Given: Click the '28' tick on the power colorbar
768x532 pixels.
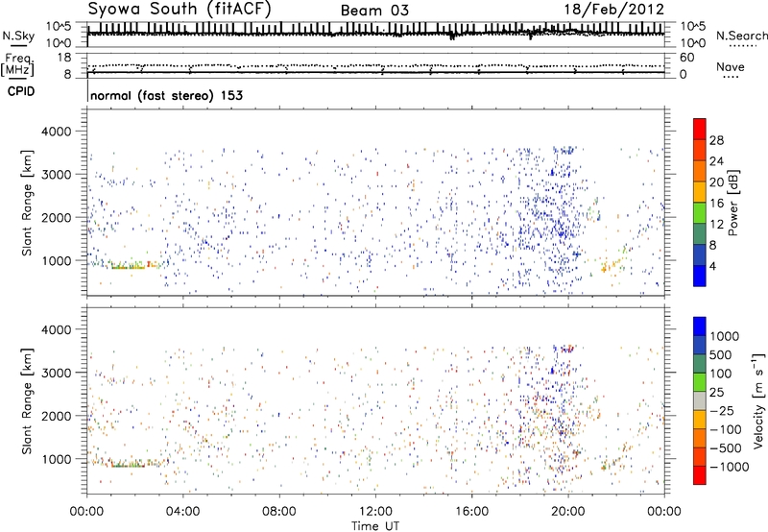Looking at the screenshot, I should pyautogui.click(x=716, y=140).
